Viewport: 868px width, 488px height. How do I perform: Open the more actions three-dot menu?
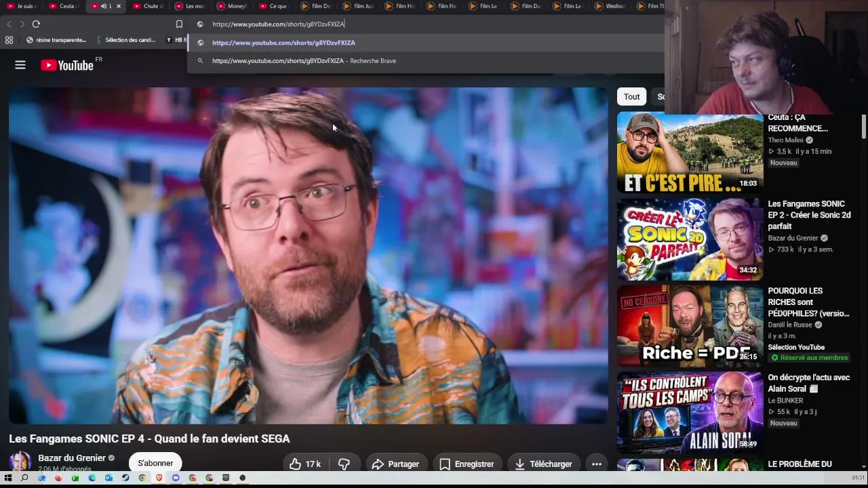597,464
